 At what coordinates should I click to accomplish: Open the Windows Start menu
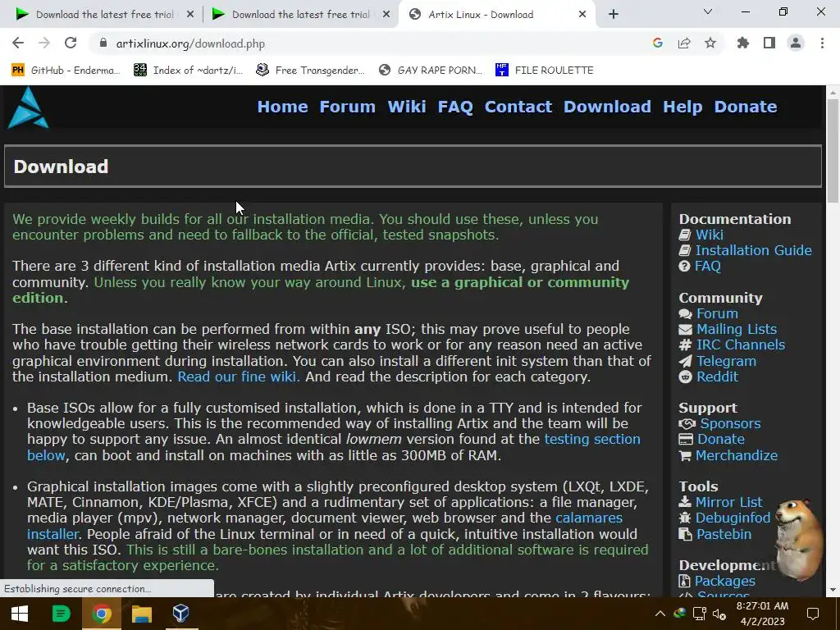click(x=20, y=614)
